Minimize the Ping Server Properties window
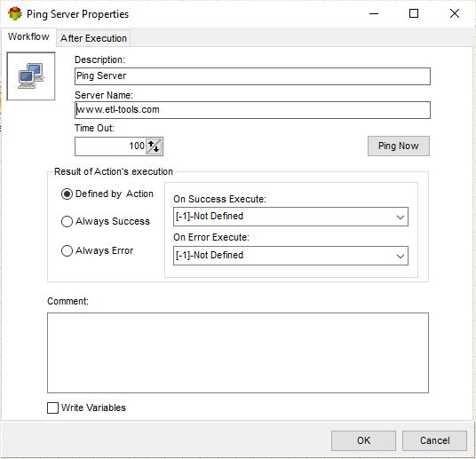 click(374, 13)
